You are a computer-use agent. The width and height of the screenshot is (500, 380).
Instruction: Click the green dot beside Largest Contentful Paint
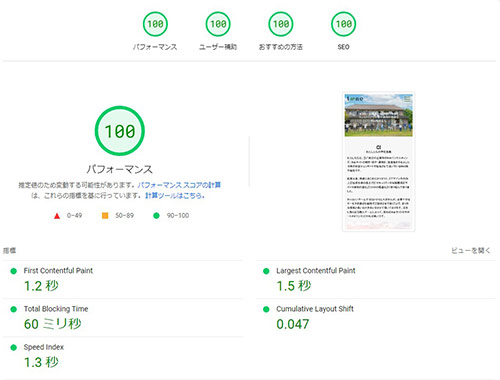pyautogui.click(x=266, y=271)
